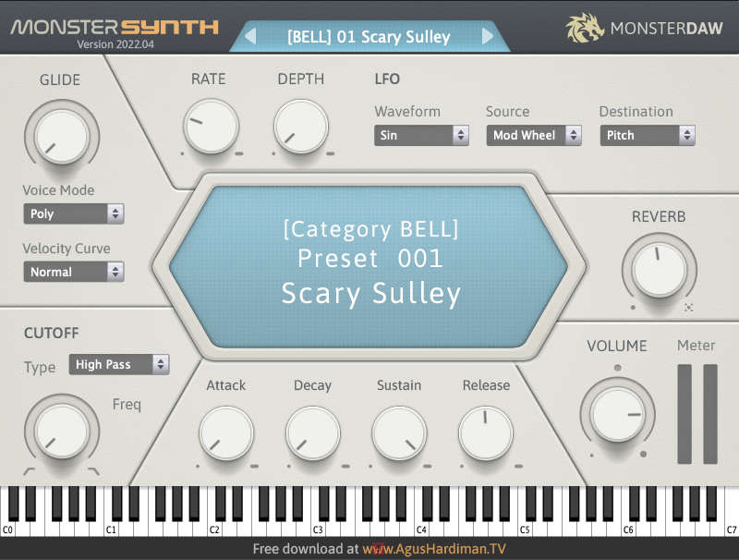Adjust the Depth knob
Screen dimensions: 739x560
tap(300, 127)
